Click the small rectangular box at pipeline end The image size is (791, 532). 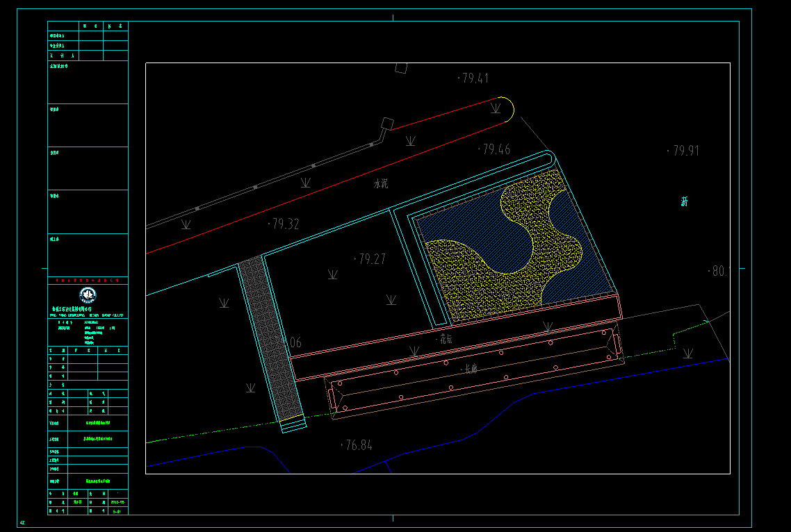point(386,125)
